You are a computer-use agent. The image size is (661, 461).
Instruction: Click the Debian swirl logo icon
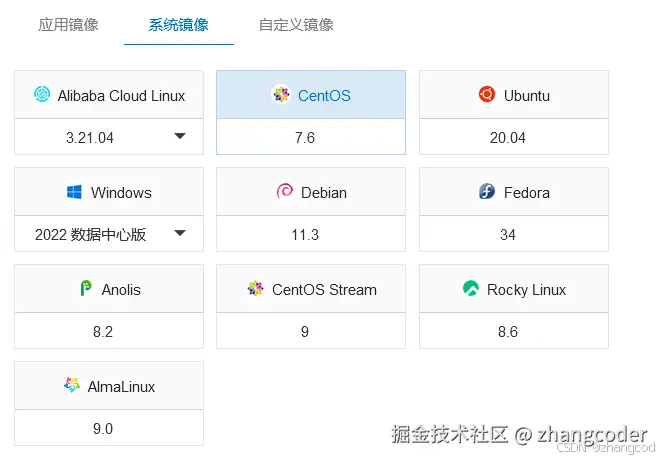[x=284, y=192]
